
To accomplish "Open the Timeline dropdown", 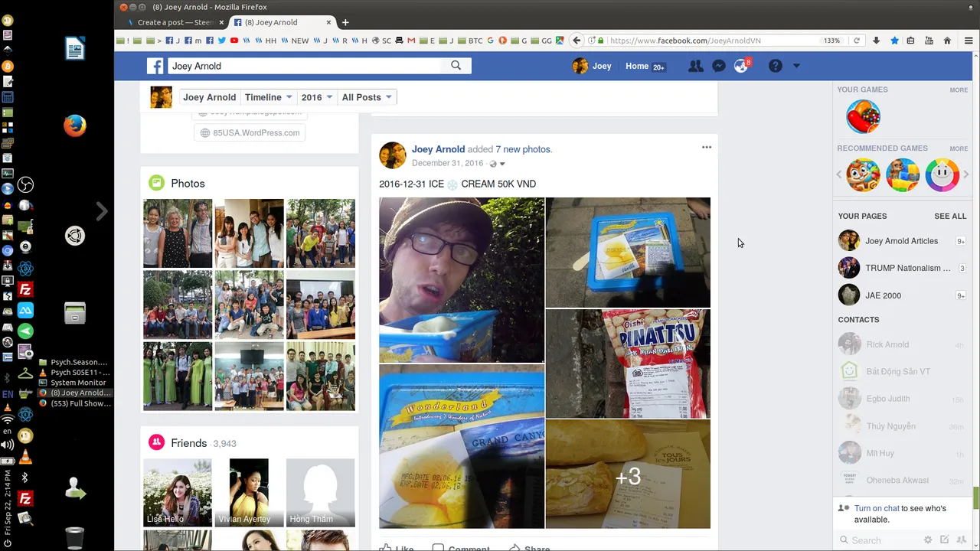I will (268, 97).
